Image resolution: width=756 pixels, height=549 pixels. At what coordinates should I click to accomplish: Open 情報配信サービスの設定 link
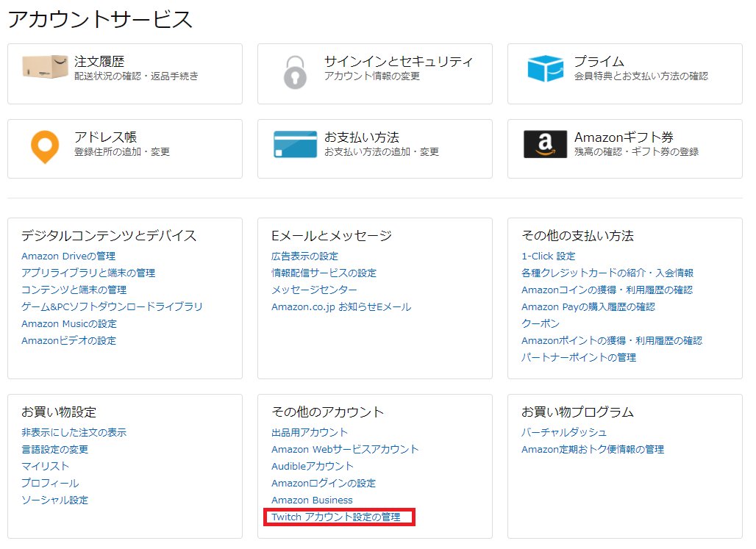click(324, 273)
